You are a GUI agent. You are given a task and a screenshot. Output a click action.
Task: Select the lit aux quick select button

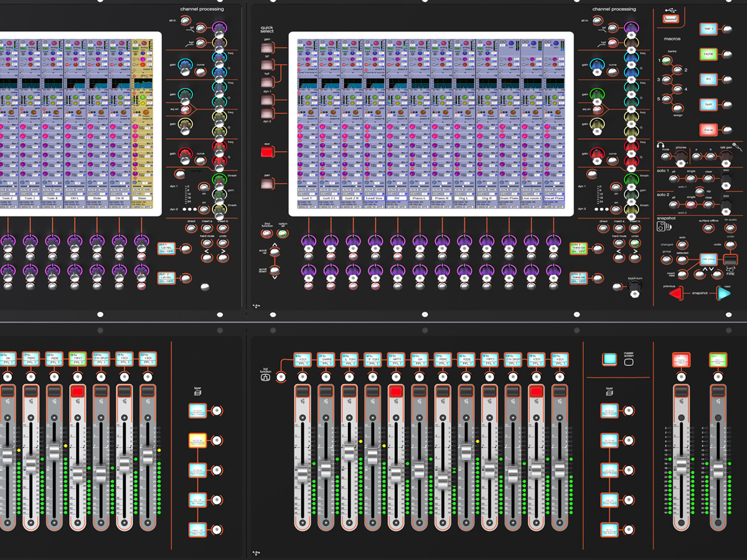(x=266, y=151)
